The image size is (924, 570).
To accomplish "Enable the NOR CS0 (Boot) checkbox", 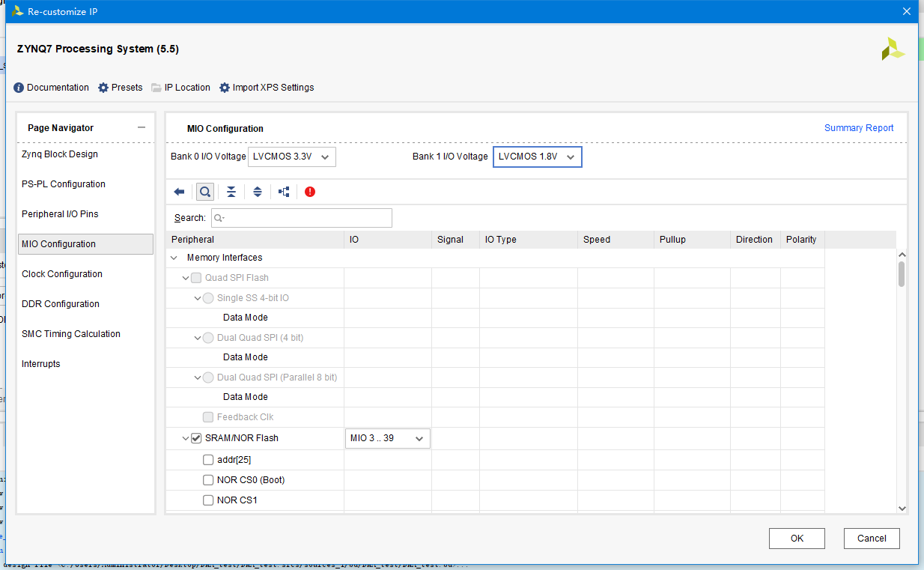I will pyautogui.click(x=208, y=480).
